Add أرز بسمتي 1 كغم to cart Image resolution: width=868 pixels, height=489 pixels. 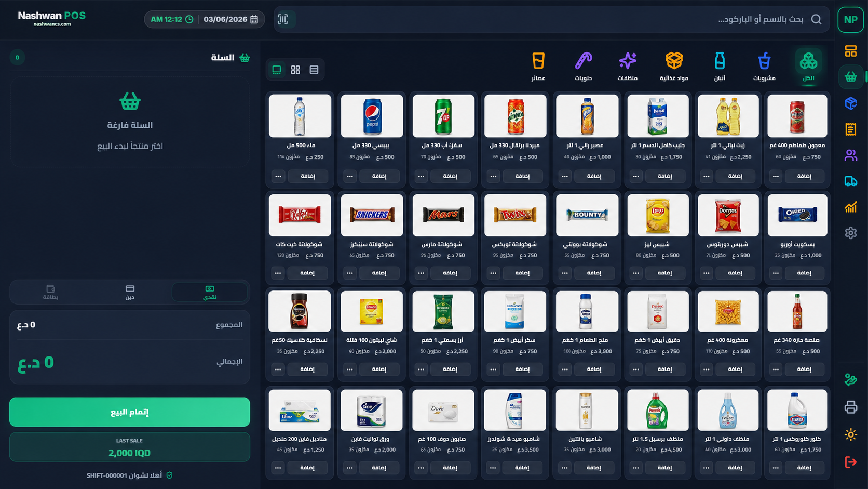click(450, 369)
